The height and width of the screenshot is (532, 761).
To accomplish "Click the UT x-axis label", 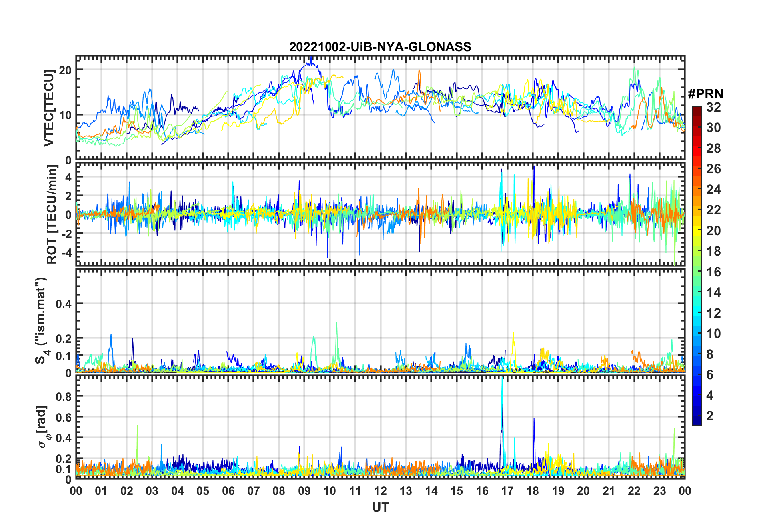I will tap(380, 507).
